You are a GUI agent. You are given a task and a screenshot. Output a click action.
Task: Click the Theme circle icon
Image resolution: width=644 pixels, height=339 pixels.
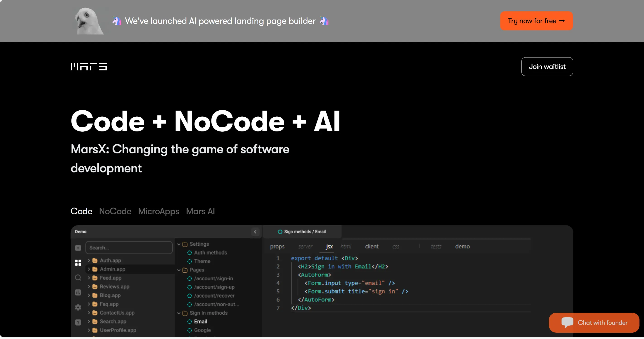[190, 262]
